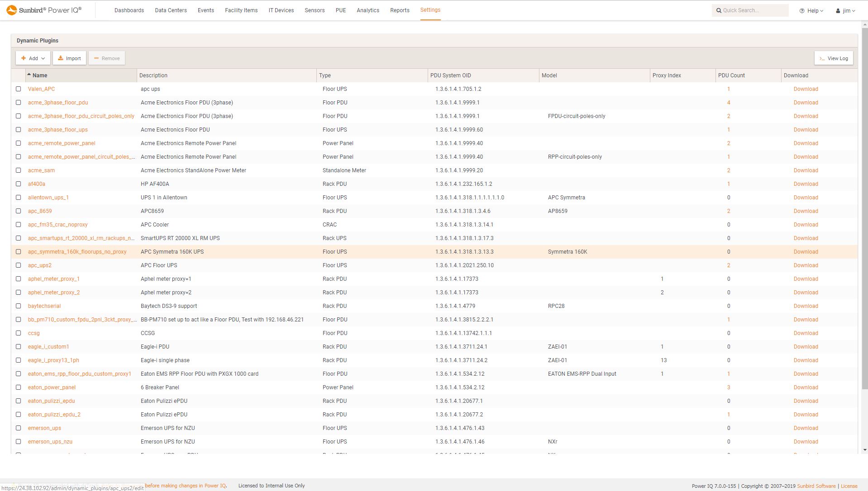Open the acme_3phase_floor_pdu plugin link
Screen dimensions: 868x491
58,103
